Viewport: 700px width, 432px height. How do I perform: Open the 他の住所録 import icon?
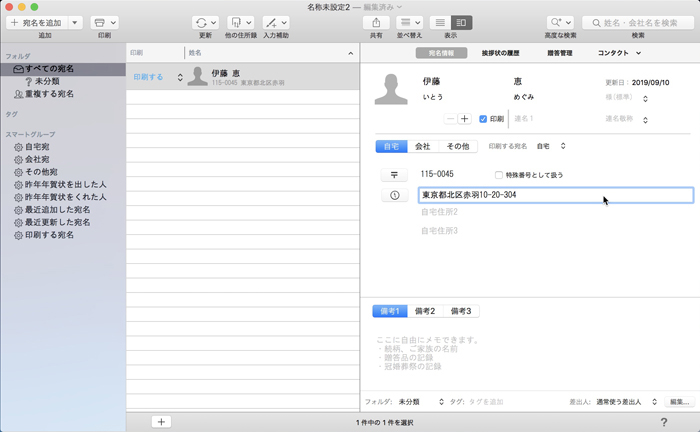click(241, 22)
